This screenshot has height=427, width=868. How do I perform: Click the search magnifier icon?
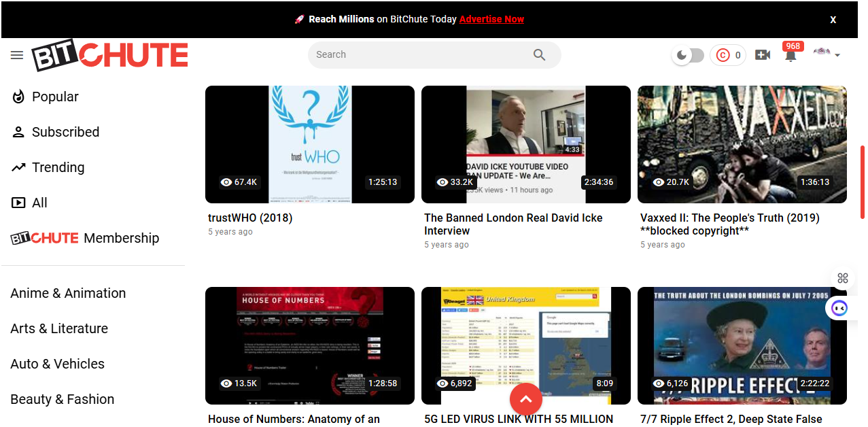pyautogui.click(x=540, y=55)
